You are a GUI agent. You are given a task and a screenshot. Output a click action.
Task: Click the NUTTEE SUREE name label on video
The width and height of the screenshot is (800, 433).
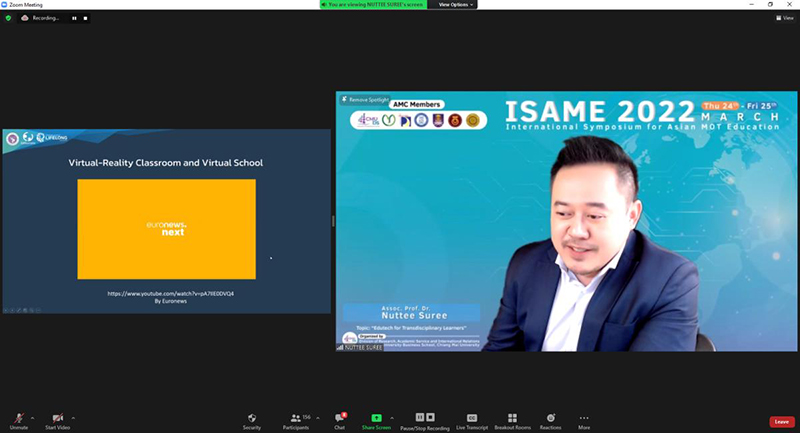tap(360, 347)
